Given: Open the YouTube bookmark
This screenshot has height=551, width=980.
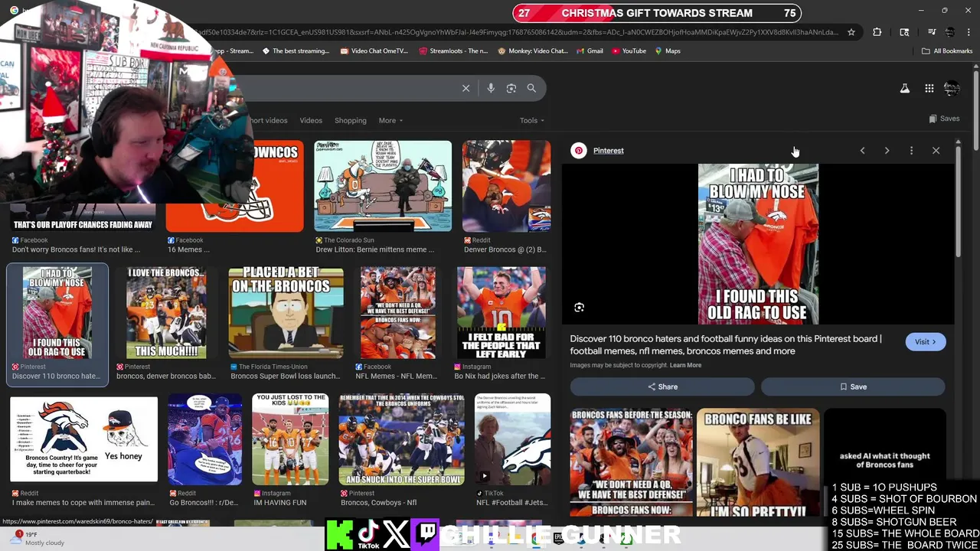Looking at the screenshot, I should 628,51.
